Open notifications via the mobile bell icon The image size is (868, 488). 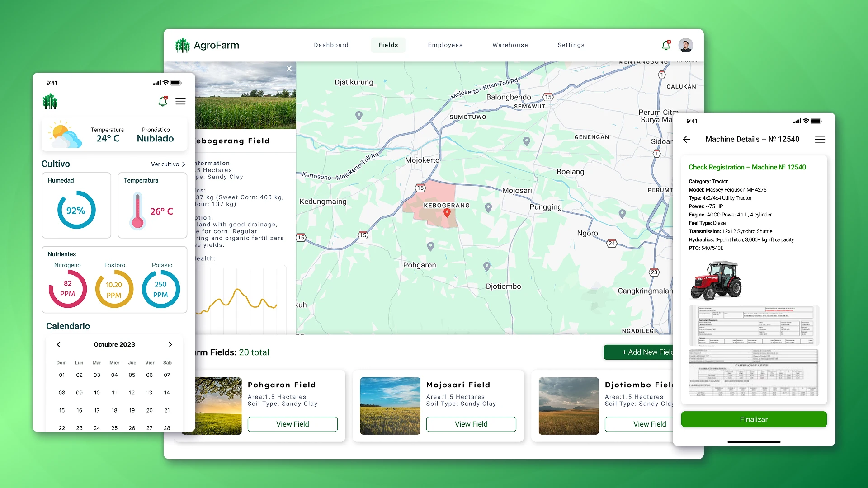162,101
